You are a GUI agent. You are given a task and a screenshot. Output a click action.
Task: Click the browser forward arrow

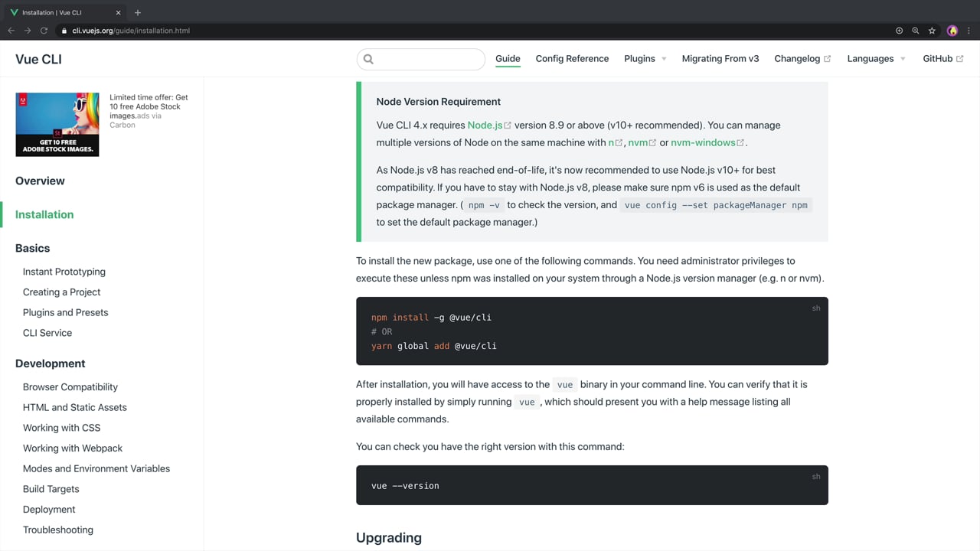[28, 31]
